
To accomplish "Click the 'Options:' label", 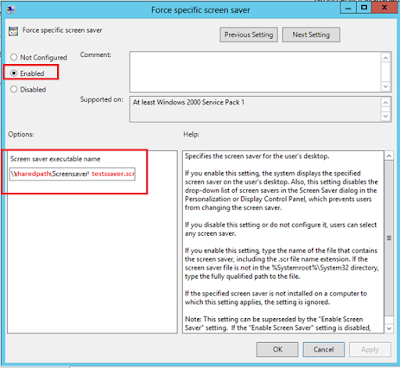I will coord(21,134).
